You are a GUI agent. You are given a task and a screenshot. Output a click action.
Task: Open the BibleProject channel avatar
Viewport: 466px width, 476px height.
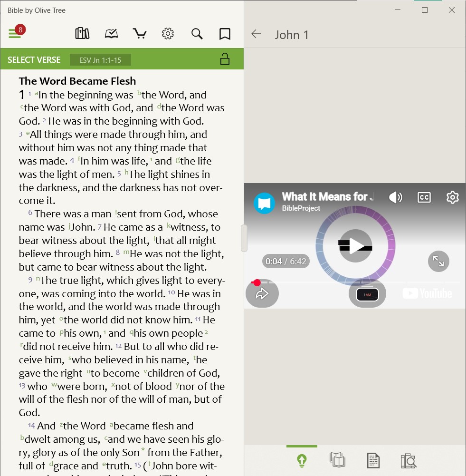(x=264, y=203)
